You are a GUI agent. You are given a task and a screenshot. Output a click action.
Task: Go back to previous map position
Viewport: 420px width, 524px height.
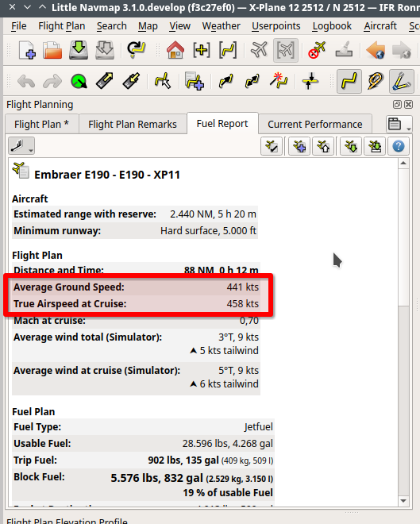(376, 50)
